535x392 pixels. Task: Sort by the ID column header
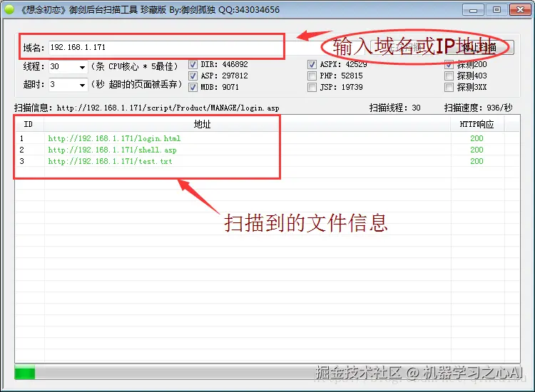click(x=29, y=125)
